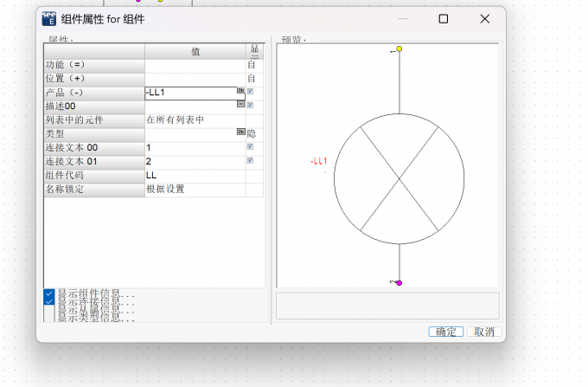Open the Db browse button in 产品 row
Image resolution: width=588 pixels, height=387 pixels.
pyautogui.click(x=240, y=90)
